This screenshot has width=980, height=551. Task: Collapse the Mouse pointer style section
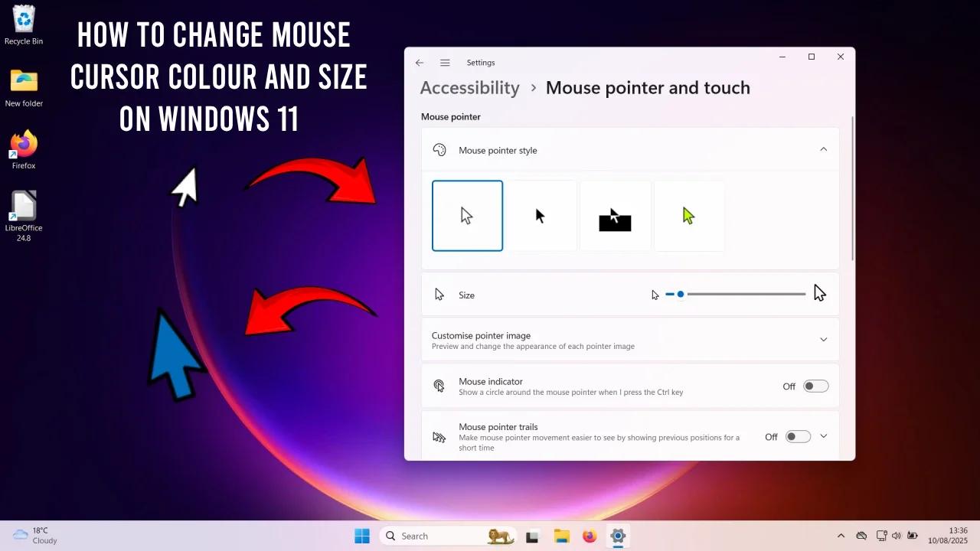click(x=824, y=149)
